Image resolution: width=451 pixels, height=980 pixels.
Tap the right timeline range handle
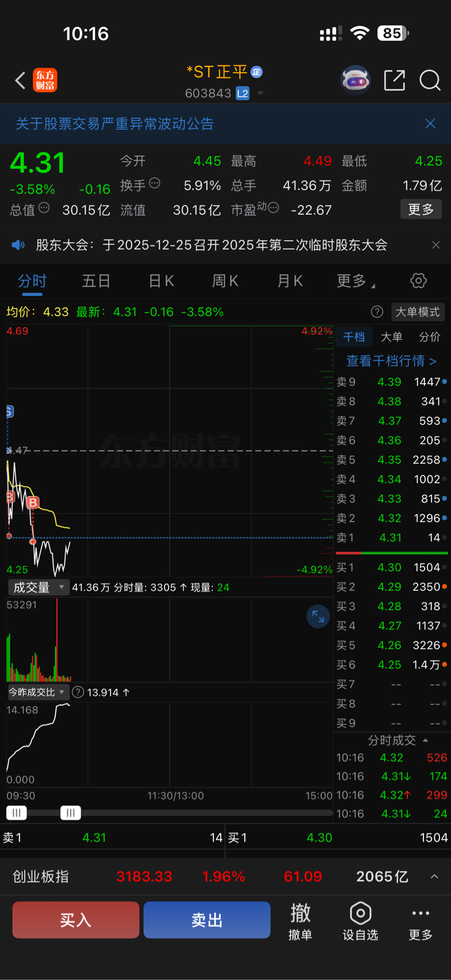[x=70, y=813]
